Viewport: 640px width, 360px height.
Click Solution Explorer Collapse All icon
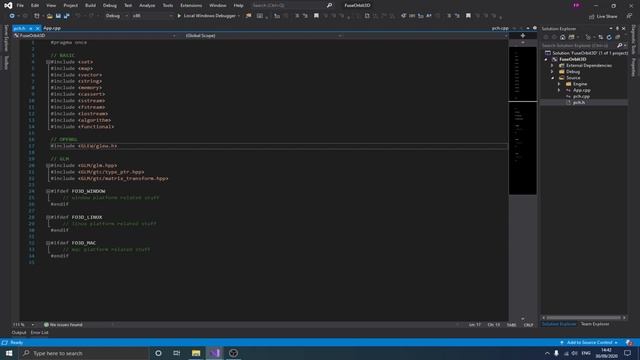618,37
